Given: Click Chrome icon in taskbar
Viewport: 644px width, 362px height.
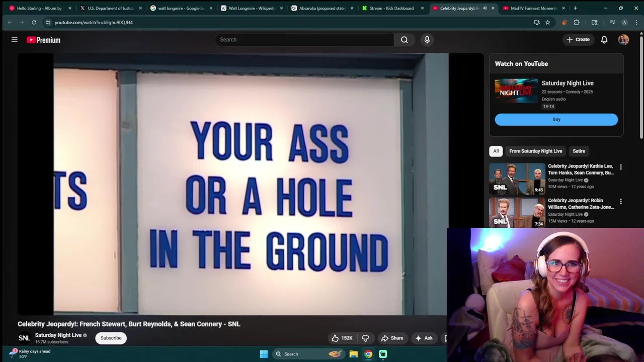Looking at the screenshot, I should tap(368, 354).
